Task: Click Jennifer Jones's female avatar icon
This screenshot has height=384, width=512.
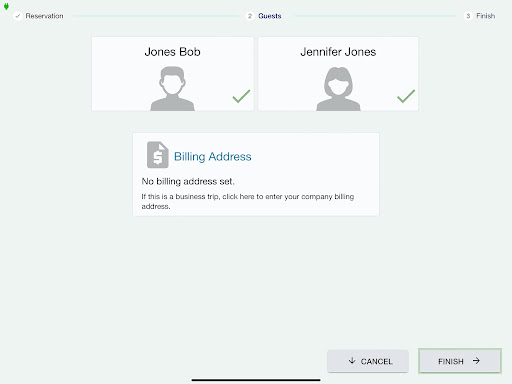Action: [338, 88]
